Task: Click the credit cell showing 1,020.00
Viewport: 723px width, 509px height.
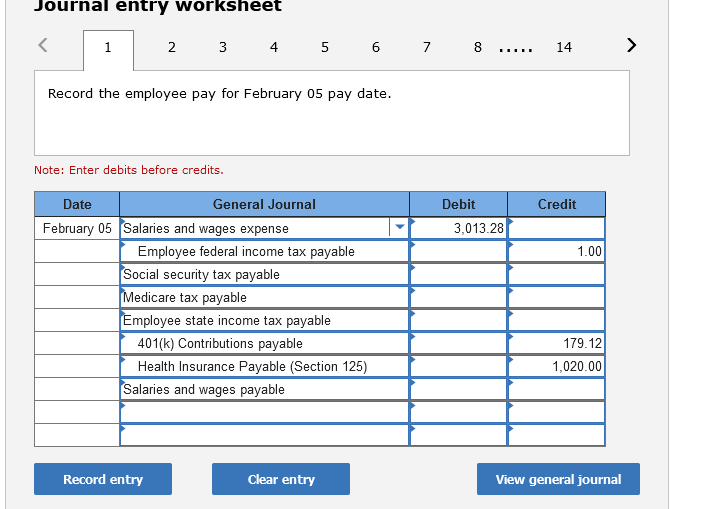Action: [x=557, y=367]
